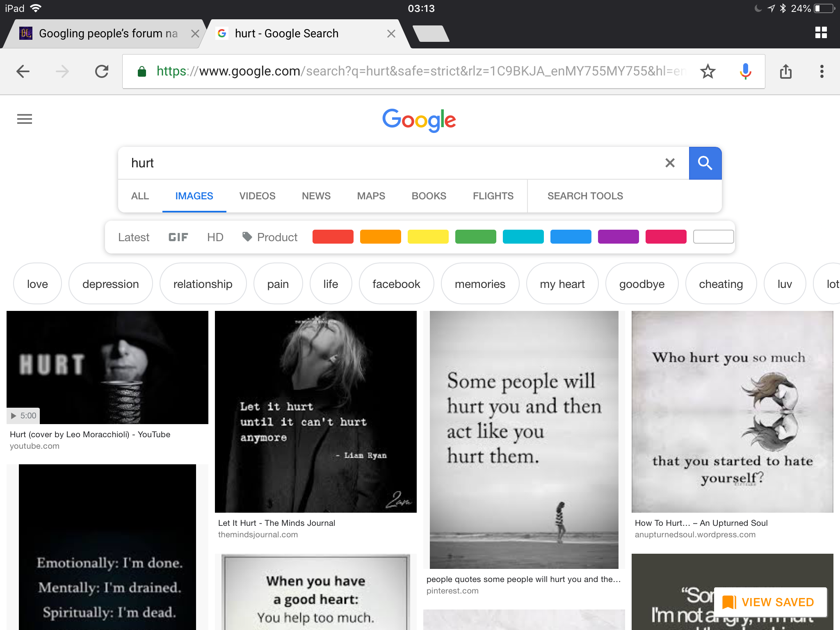Select the 'pain' suggestion chip
The width and height of the screenshot is (840, 630).
click(278, 284)
